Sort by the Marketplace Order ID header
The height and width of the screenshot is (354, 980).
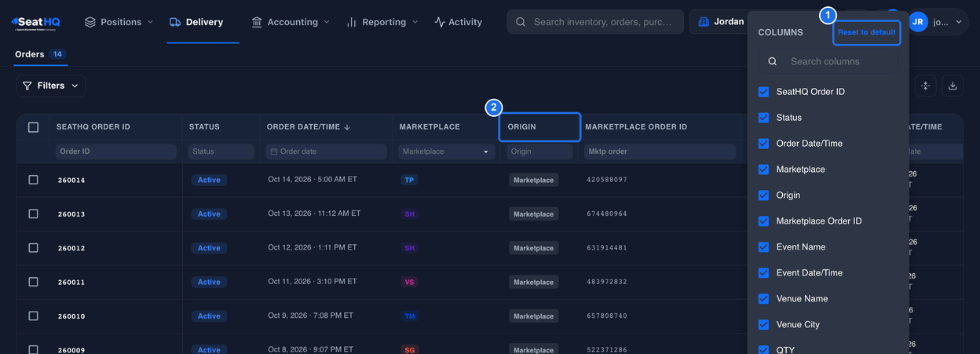(x=636, y=127)
